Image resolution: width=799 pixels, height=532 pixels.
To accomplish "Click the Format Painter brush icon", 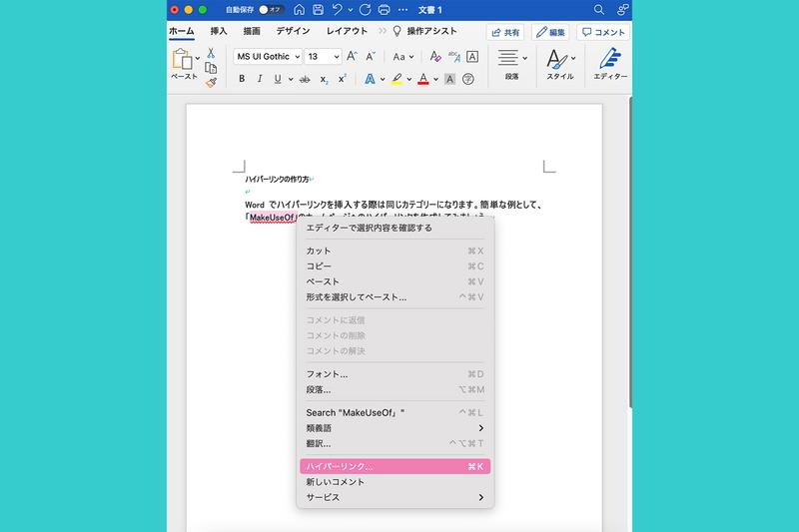I will pyautogui.click(x=212, y=83).
